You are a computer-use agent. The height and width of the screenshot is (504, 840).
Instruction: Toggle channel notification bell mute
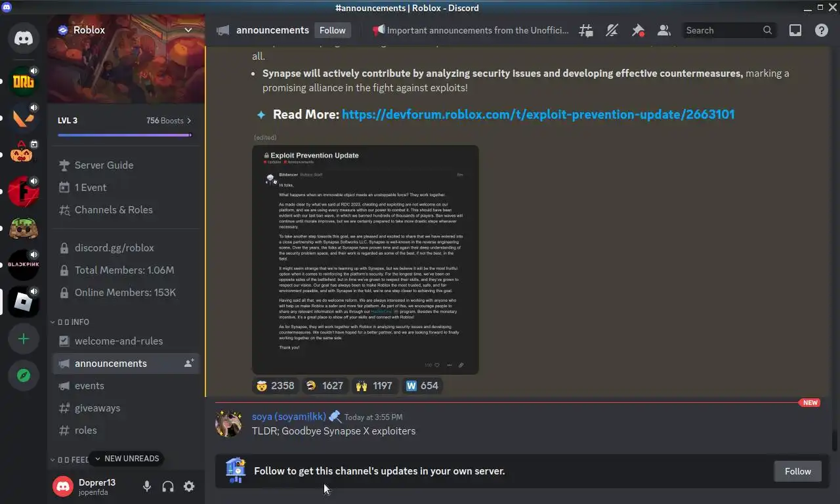click(612, 30)
